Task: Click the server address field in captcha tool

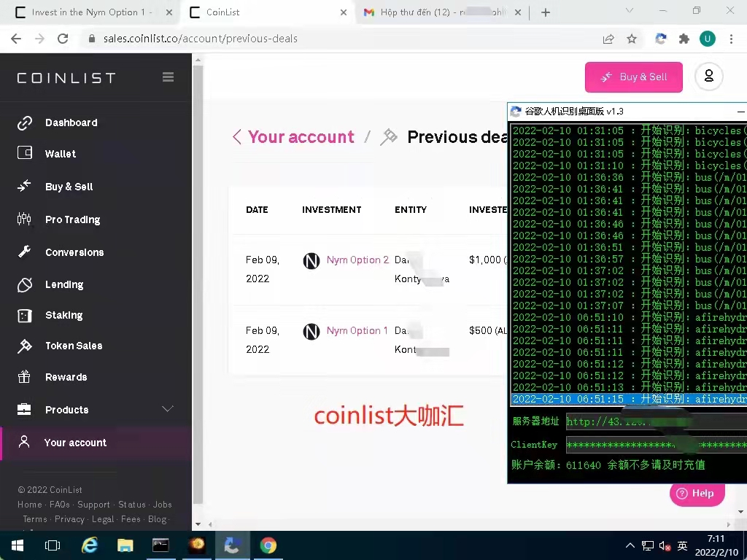Action: coord(657,422)
